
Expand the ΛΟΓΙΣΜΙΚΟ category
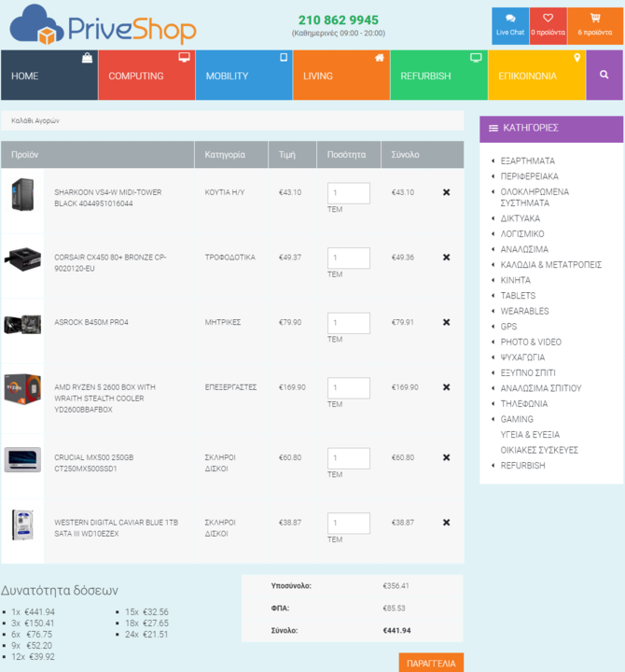pyautogui.click(x=522, y=234)
